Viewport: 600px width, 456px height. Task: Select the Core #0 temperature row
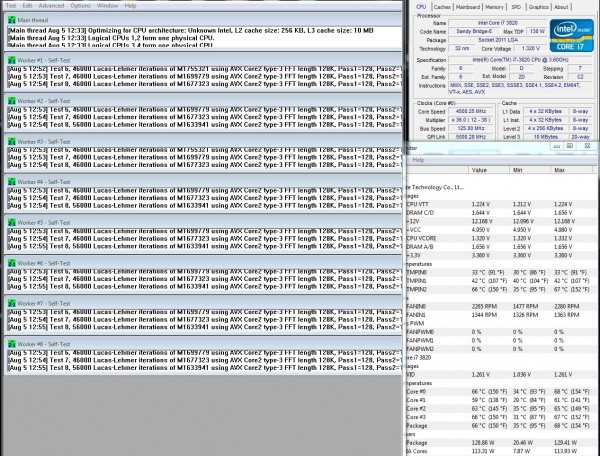pos(501,392)
